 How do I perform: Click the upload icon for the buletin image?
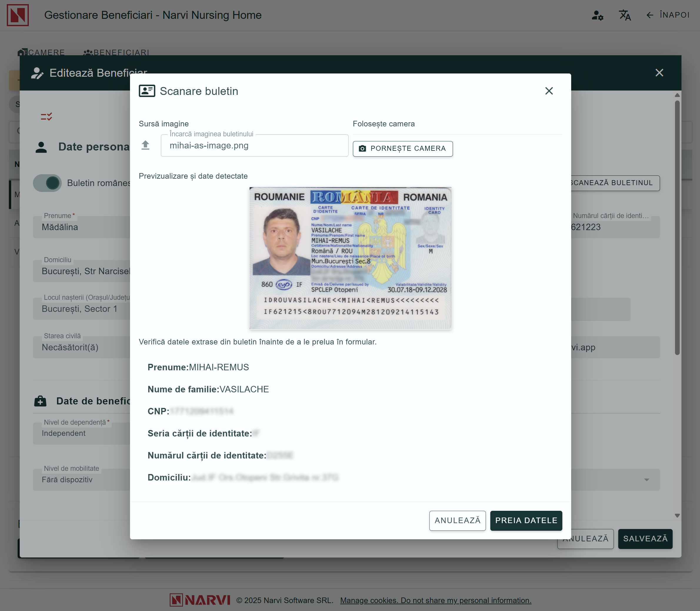[x=145, y=145]
